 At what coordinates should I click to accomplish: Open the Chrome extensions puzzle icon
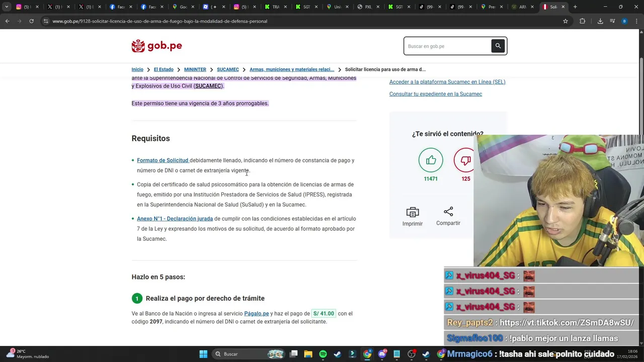[x=583, y=21]
